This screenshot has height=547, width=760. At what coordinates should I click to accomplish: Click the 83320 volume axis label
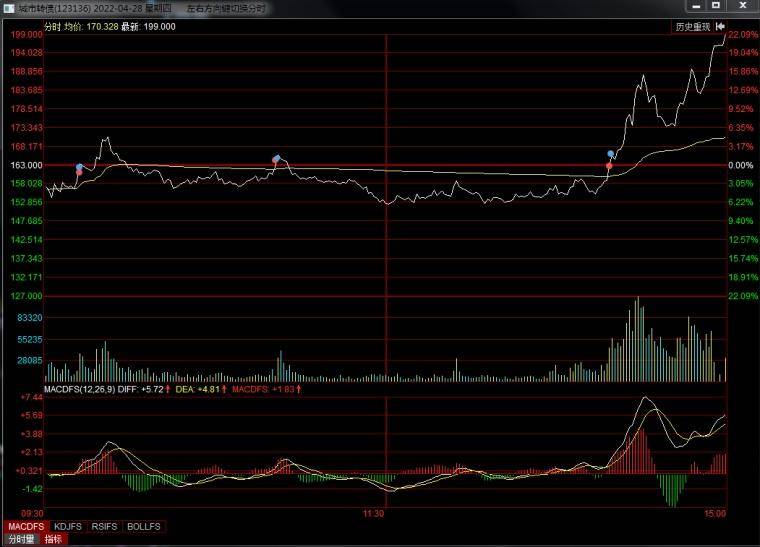[x=30, y=318]
